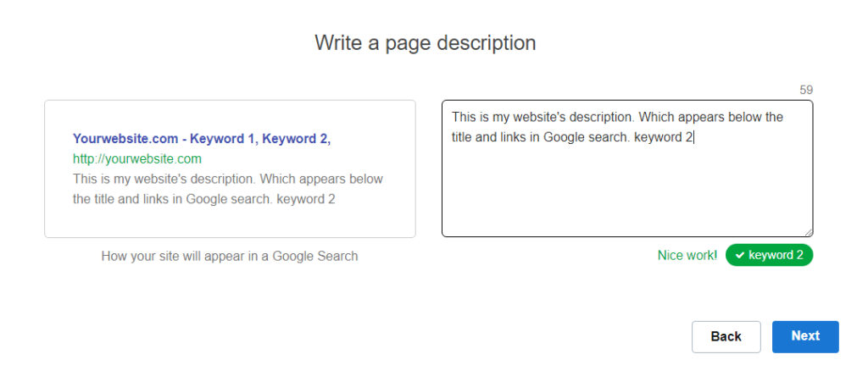Click the green http://yourwebsite.com URL

click(x=136, y=158)
